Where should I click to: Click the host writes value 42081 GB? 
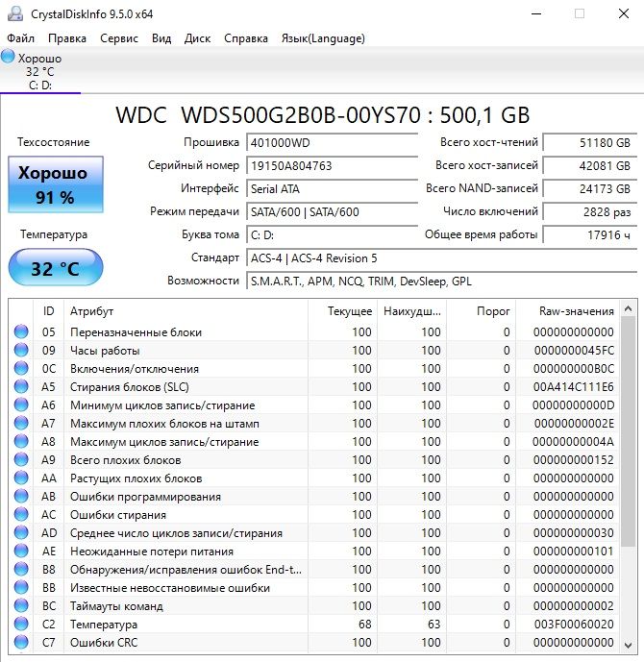point(589,165)
